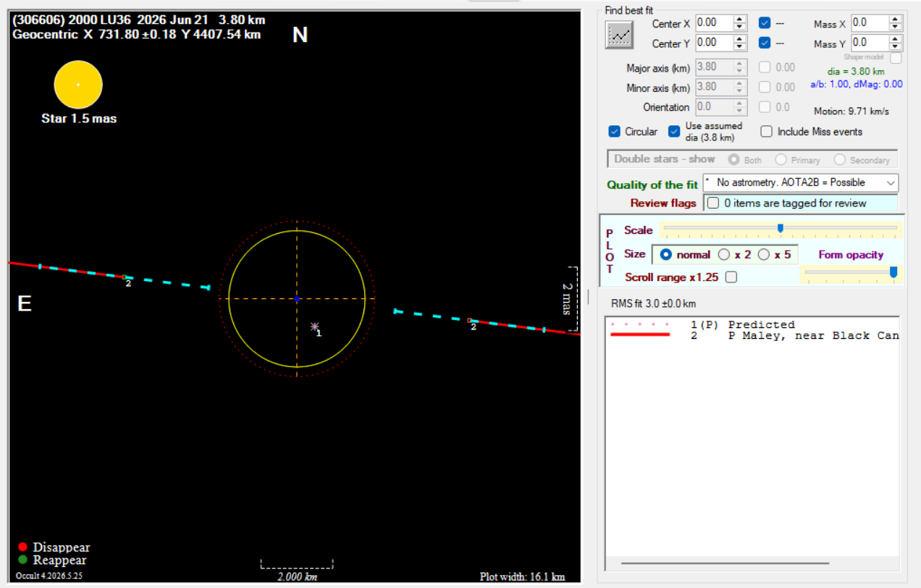Screen dimensions: 921x588
Task: Click the dia = 3.80 km text
Action: (x=856, y=72)
